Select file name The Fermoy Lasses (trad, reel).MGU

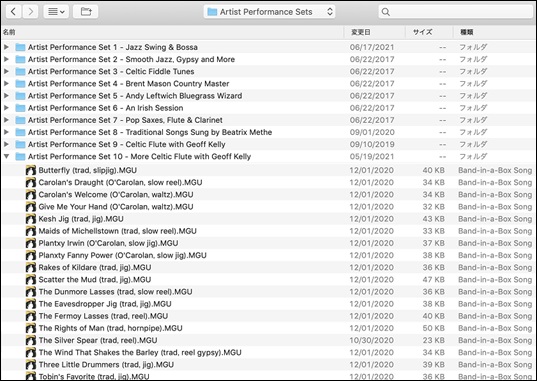tap(103, 316)
